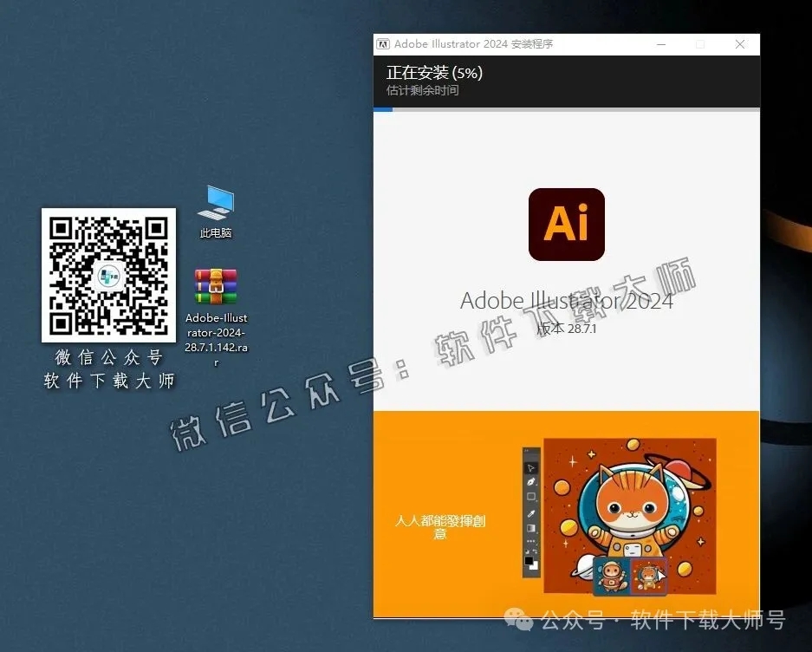Select the Eyedropper tool icon
Image resolution: width=812 pixels, height=652 pixels.
point(529,513)
